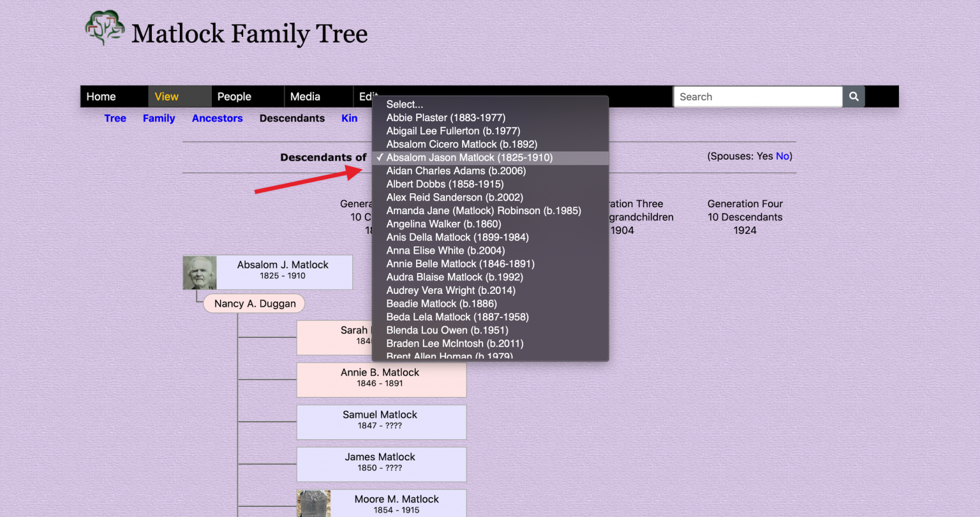Open Annie B. Matlock's record box

[x=381, y=379]
